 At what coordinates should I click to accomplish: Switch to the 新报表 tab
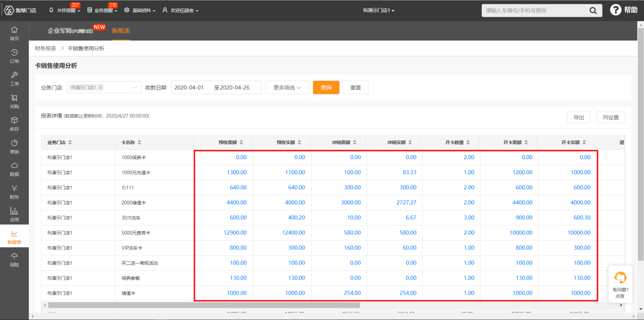(121, 31)
